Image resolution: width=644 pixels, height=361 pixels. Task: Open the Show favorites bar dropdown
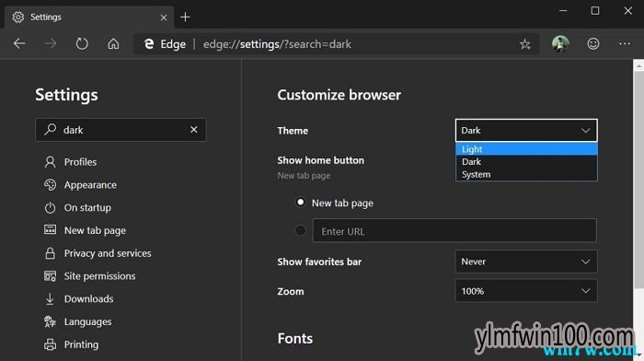pyautogui.click(x=526, y=262)
